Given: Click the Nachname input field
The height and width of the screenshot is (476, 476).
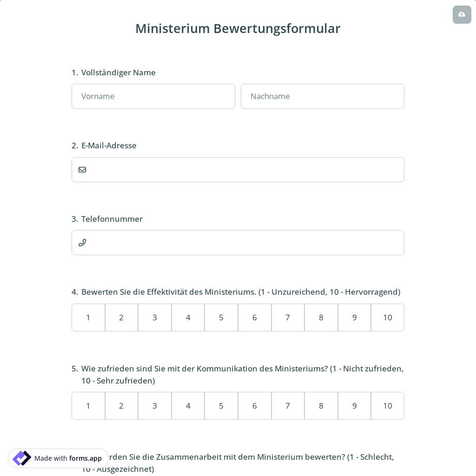Looking at the screenshot, I should coord(322,96).
